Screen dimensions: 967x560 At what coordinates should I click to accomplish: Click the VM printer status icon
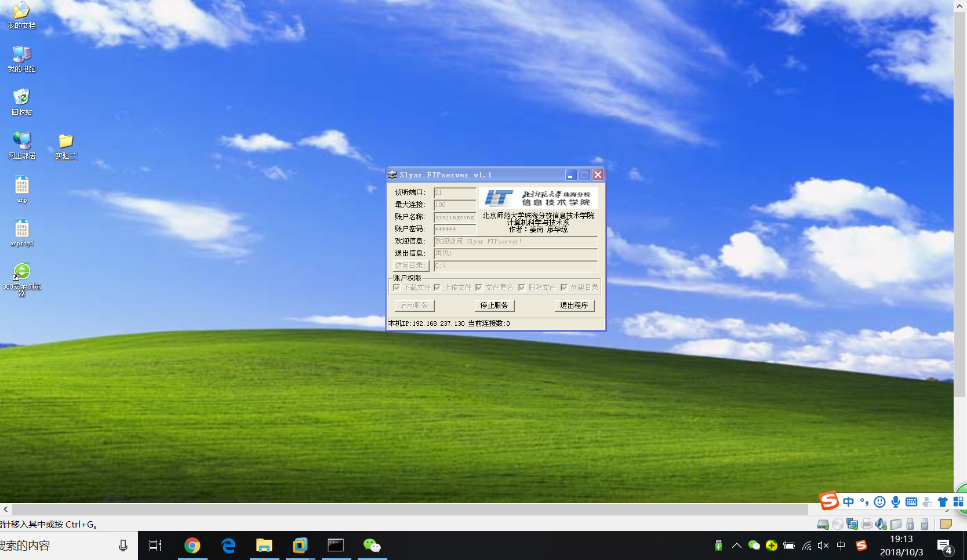pos(867,525)
